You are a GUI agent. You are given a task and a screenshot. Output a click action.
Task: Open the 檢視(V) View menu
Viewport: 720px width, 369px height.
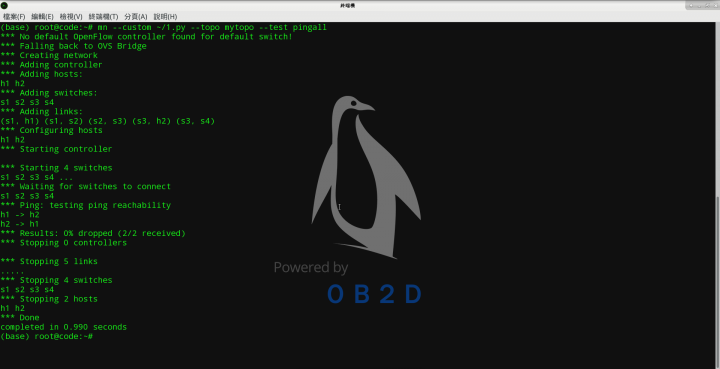coord(71,17)
